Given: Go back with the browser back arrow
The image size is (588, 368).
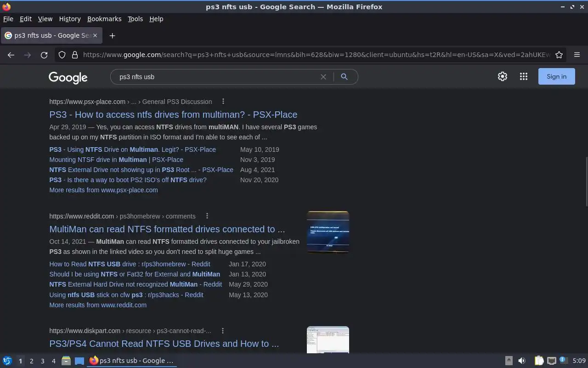Looking at the screenshot, I should [11, 55].
